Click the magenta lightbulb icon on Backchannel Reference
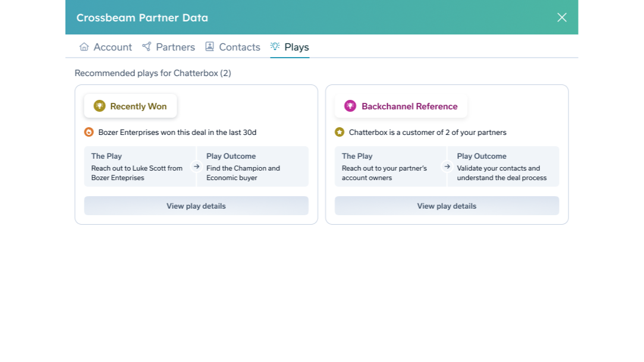The image size is (644, 362). tap(350, 106)
